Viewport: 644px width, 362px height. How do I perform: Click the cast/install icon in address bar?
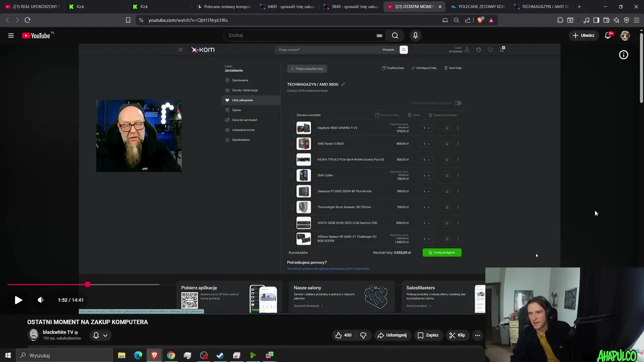point(445,20)
